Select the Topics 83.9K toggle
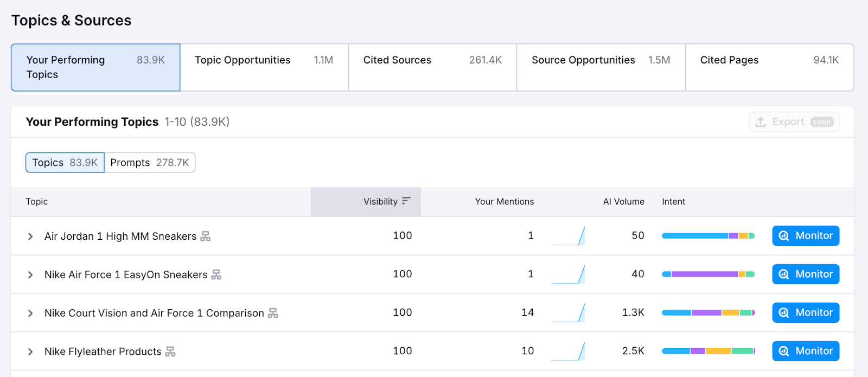This screenshot has width=868, height=377. point(65,163)
